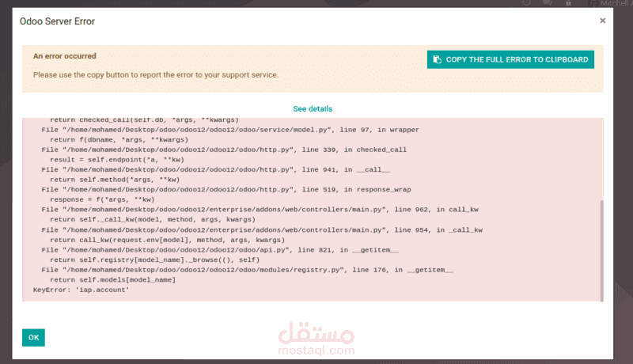Click the "result = self.endpoint(*a, **kw)" line

coord(117,159)
